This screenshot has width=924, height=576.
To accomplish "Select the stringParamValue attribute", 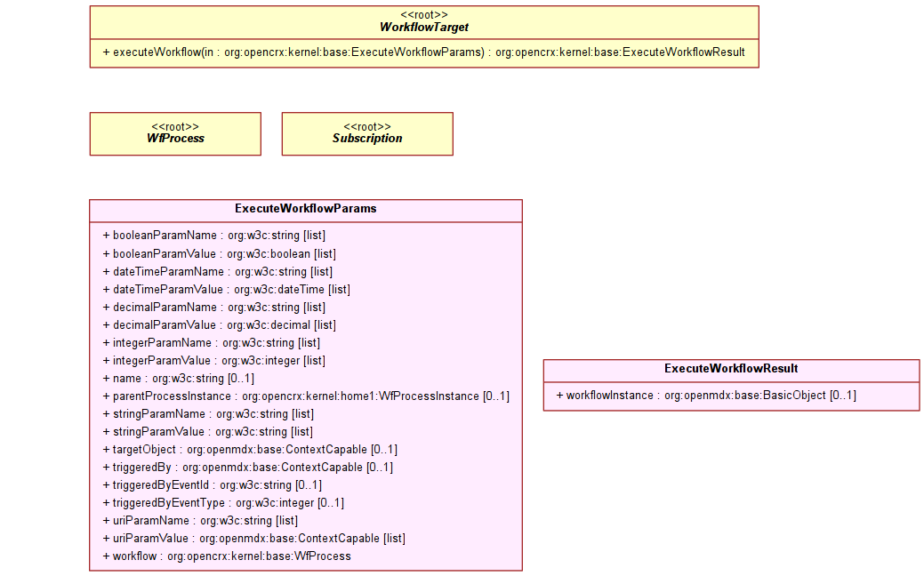I will [207, 432].
